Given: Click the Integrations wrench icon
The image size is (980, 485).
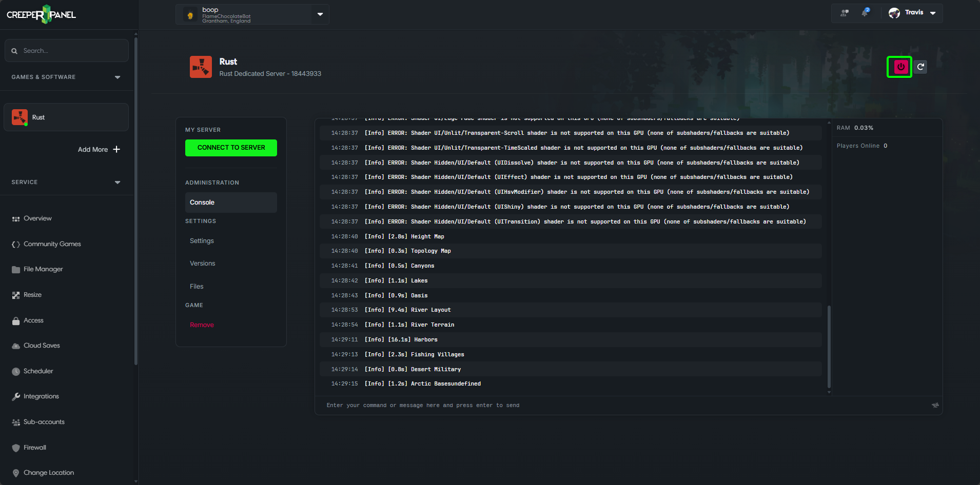Looking at the screenshot, I should pyautogui.click(x=16, y=397).
